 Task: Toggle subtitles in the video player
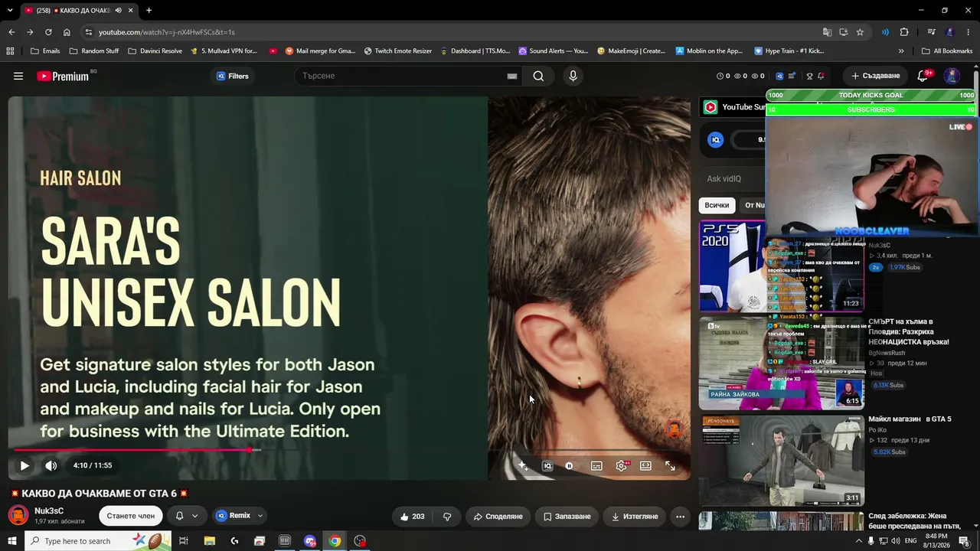[596, 465]
